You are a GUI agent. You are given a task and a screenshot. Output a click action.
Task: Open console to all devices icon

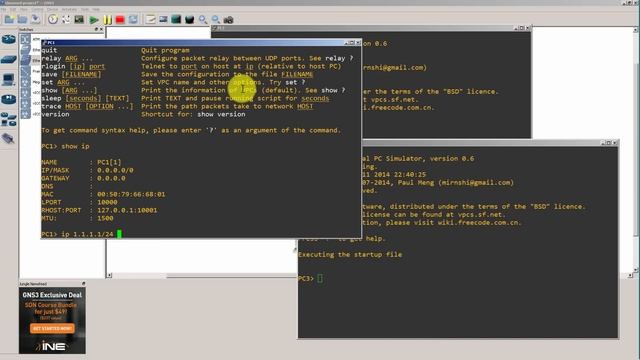(79, 19)
